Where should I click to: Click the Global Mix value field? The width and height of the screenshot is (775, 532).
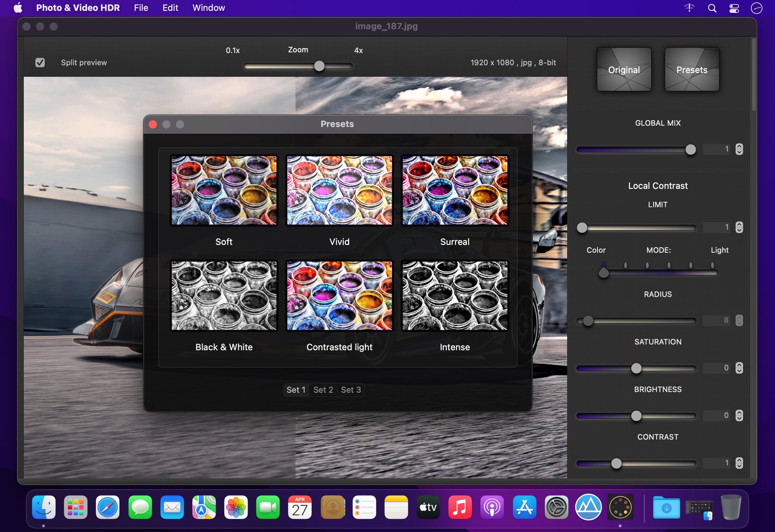point(717,149)
